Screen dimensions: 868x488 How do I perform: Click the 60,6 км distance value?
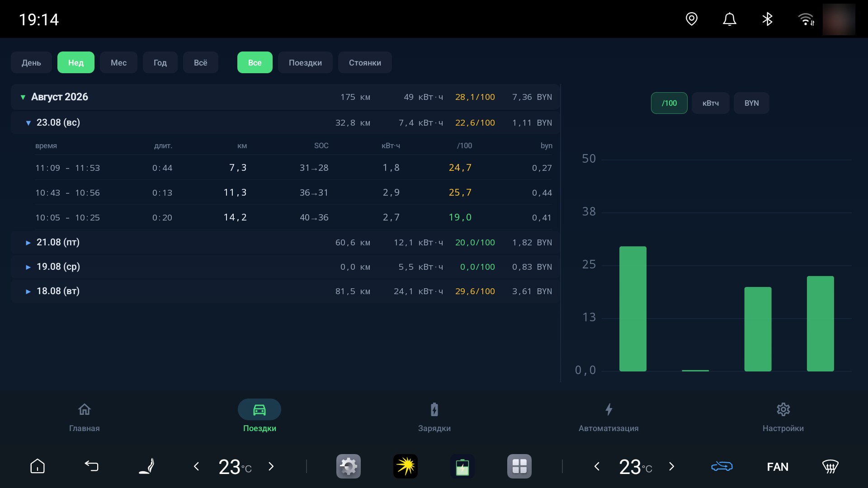point(353,243)
